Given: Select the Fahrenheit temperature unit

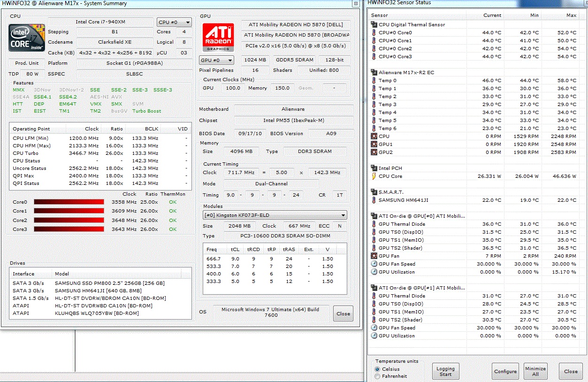Looking at the screenshot, I should coord(377,376).
